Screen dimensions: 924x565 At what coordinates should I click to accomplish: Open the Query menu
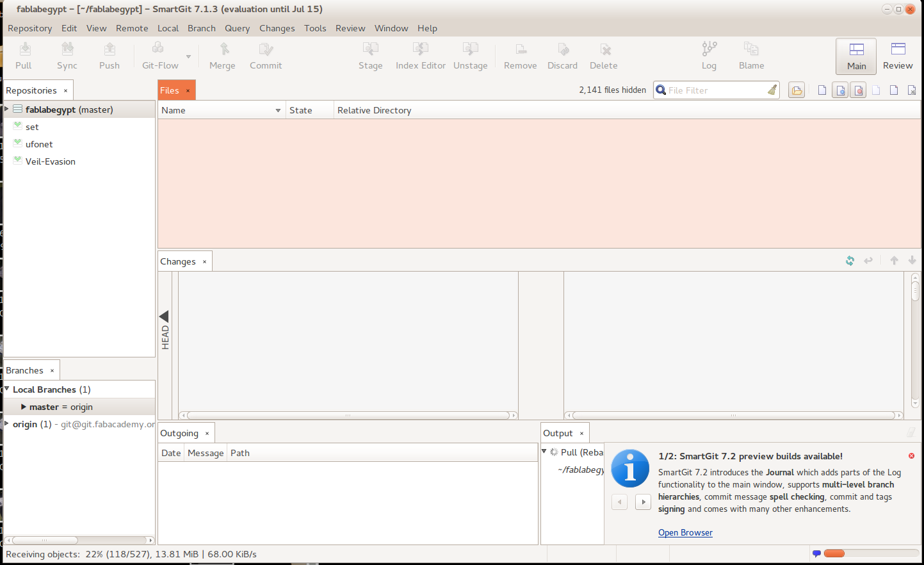[x=237, y=28]
